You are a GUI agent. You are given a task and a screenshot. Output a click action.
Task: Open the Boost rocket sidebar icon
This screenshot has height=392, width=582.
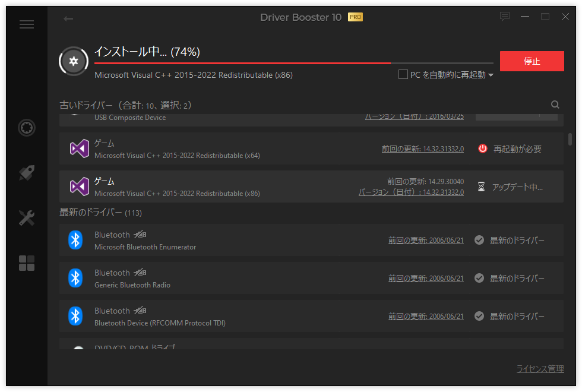click(27, 173)
